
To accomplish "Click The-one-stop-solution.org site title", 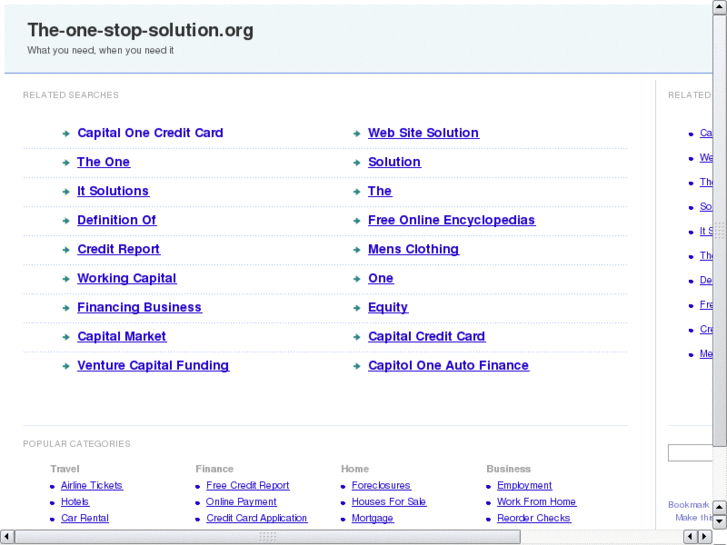I will (140, 30).
